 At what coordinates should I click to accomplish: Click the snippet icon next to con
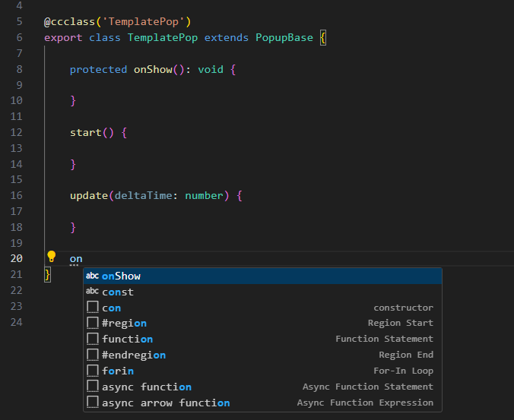tap(92, 308)
